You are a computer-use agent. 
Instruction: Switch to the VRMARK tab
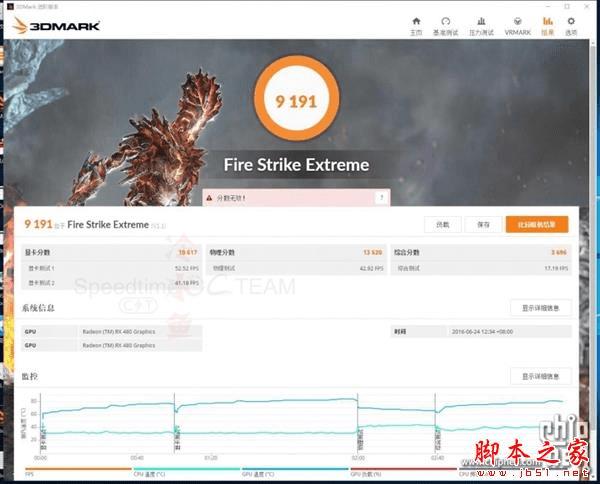click(x=517, y=26)
